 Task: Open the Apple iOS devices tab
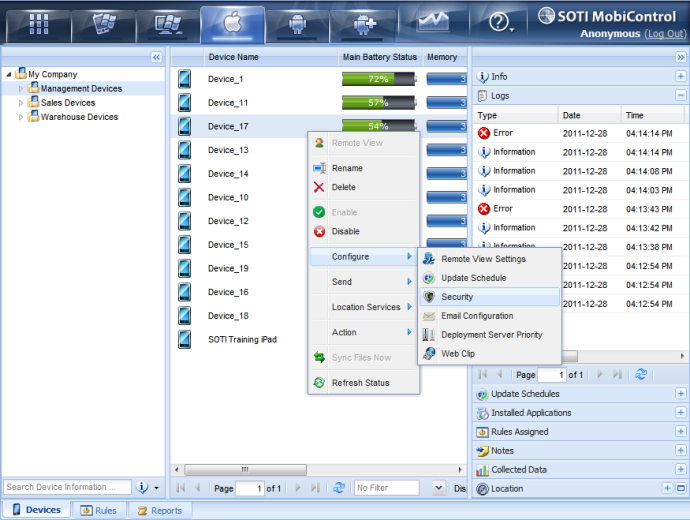click(232, 22)
